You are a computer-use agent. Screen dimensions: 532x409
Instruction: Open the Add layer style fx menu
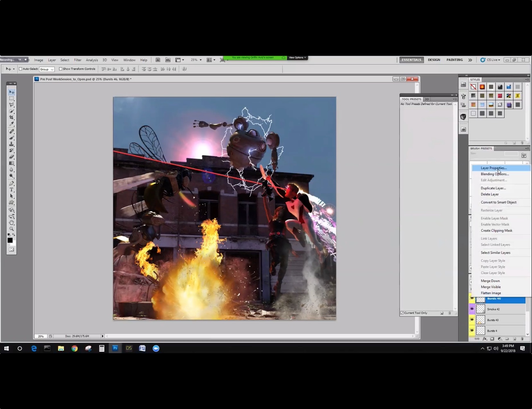485,339
